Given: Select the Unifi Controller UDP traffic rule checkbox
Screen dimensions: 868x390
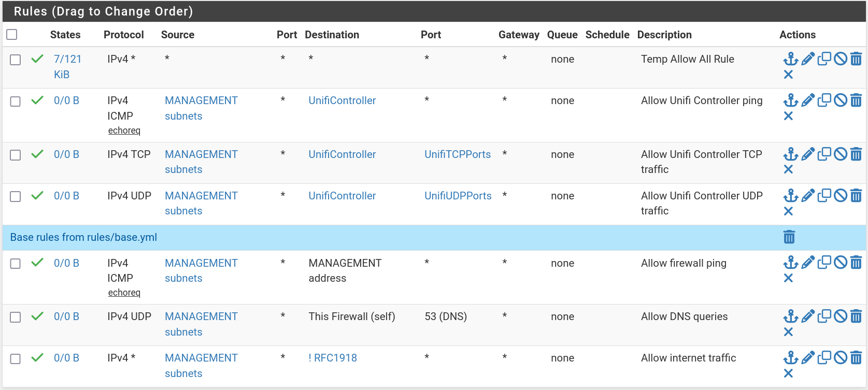Looking at the screenshot, I should pos(16,196).
